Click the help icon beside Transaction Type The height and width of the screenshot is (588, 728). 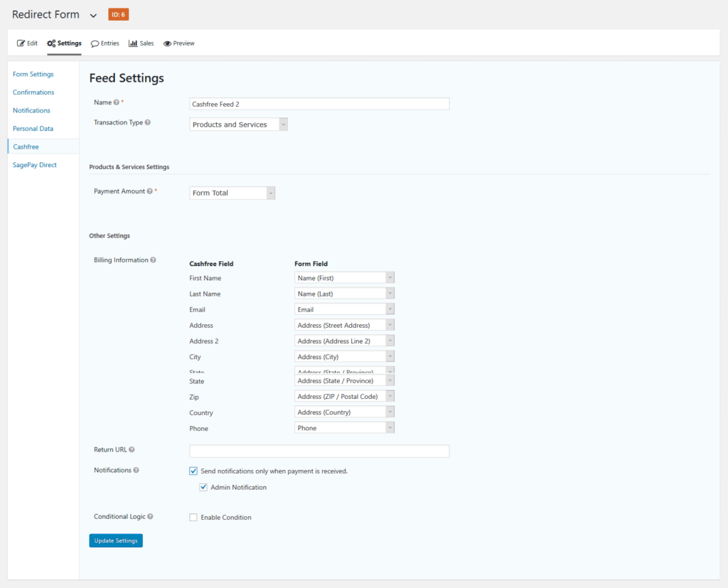point(148,122)
